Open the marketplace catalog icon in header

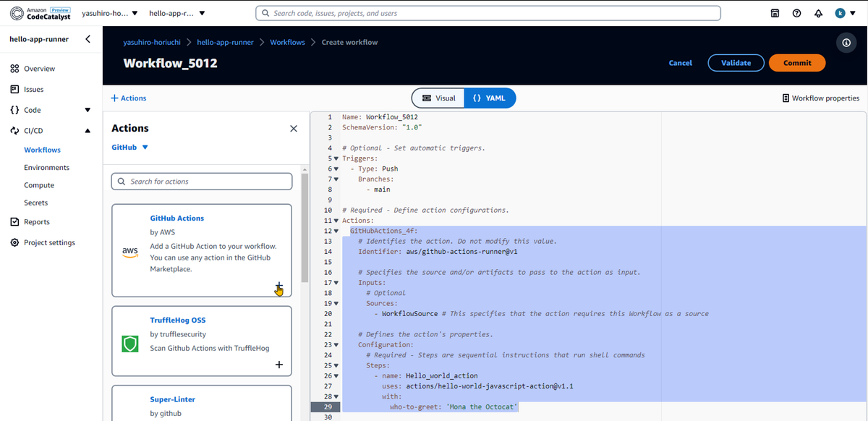coord(775,13)
